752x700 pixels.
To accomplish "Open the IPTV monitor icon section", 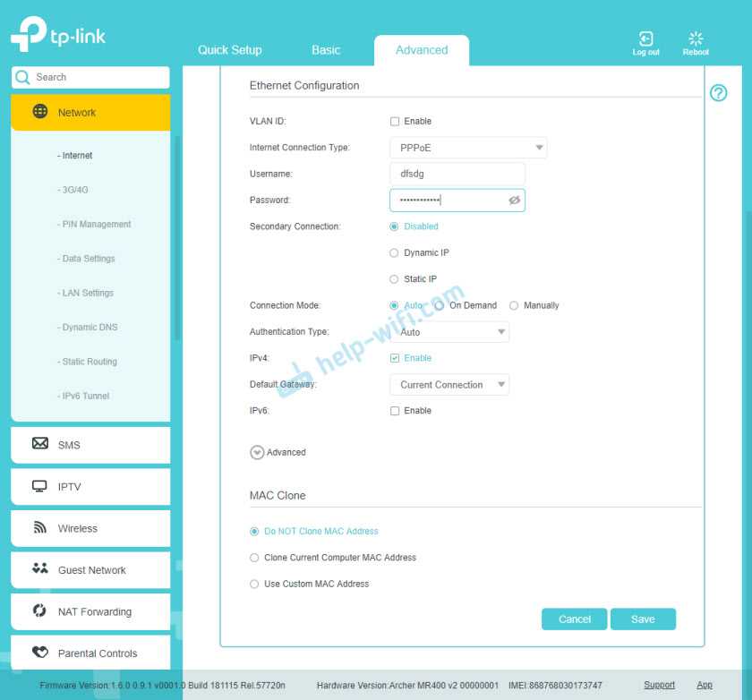I will (x=40, y=486).
